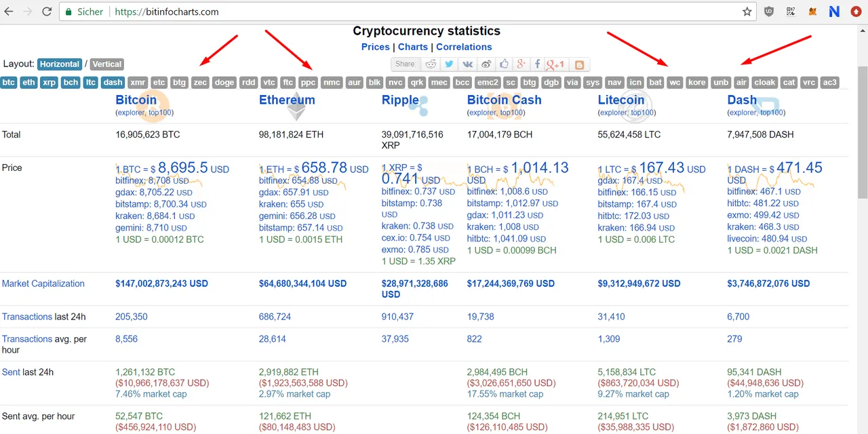This screenshot has height=434, width=868.
Task: Open the MetaMask fox extension
Action: [x=812, y=12]
